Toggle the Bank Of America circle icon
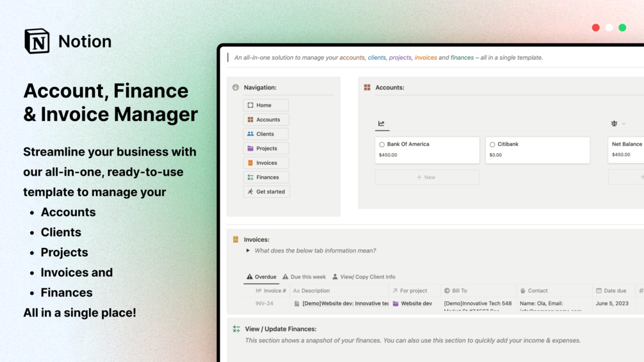This screenshot has width=644, height=362. click(x=382, y=144)
